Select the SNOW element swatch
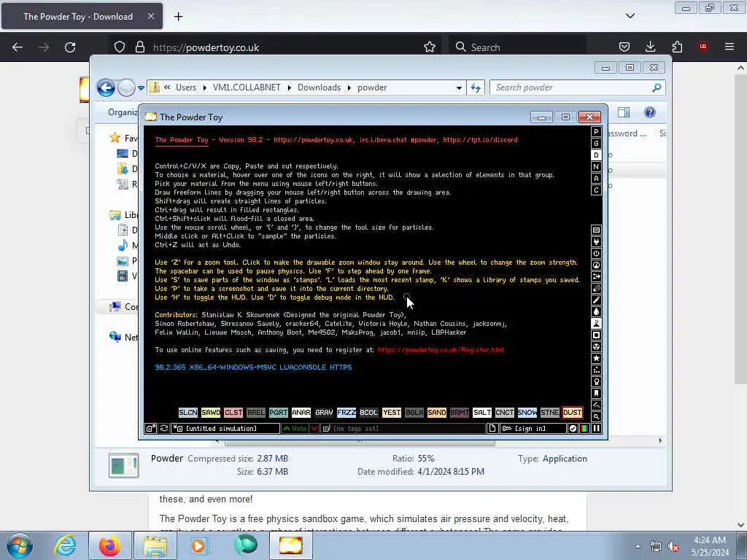 pyautogui.click(x=527, y=413)
